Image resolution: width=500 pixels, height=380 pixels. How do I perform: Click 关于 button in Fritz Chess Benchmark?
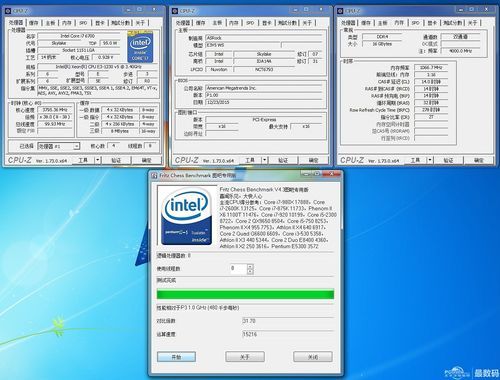tap(245, 357)
